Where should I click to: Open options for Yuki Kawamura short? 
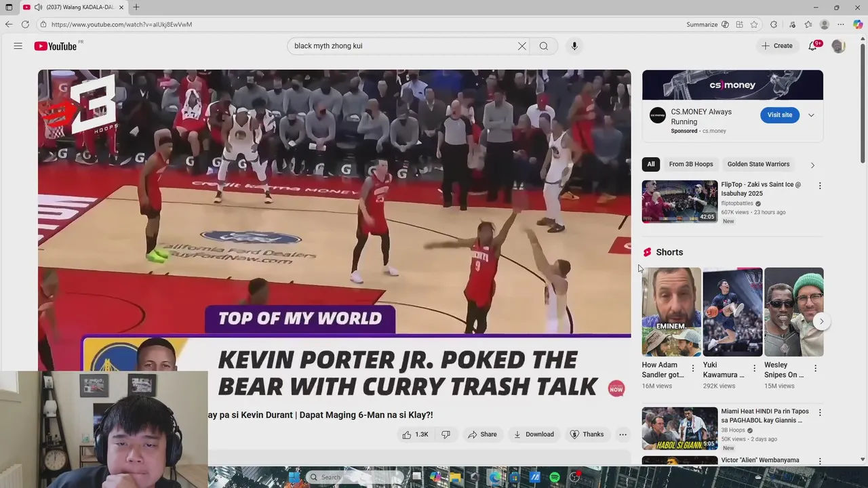754,368
